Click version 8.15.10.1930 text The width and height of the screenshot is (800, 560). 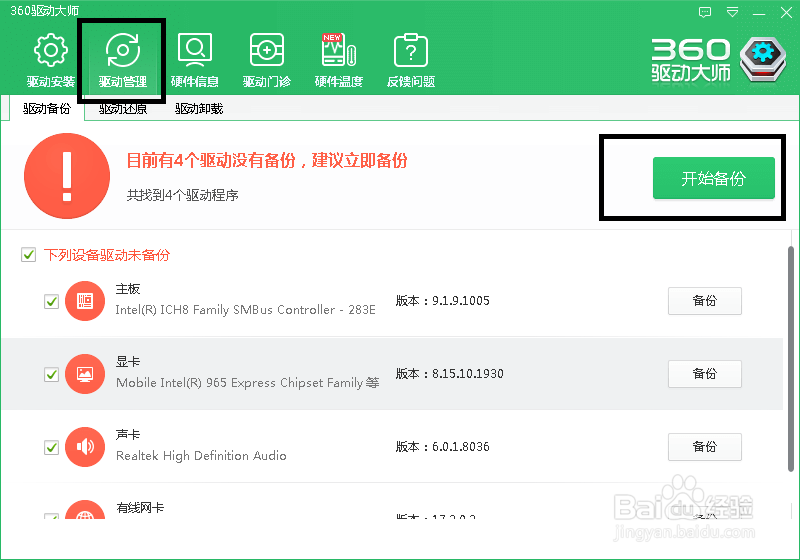coord(468,374)
